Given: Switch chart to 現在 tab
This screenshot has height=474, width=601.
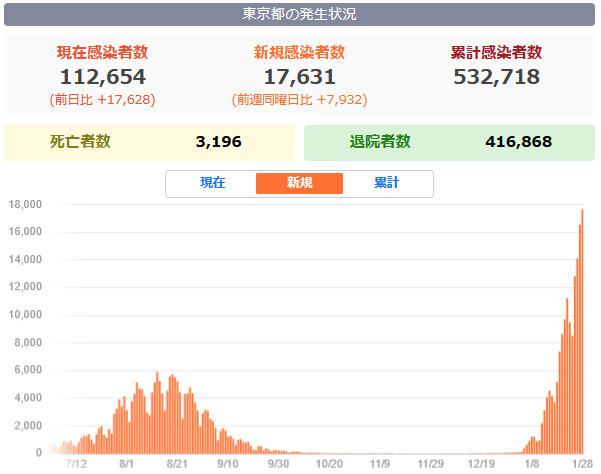Looking at the screenshot, I should coord(212,182).
